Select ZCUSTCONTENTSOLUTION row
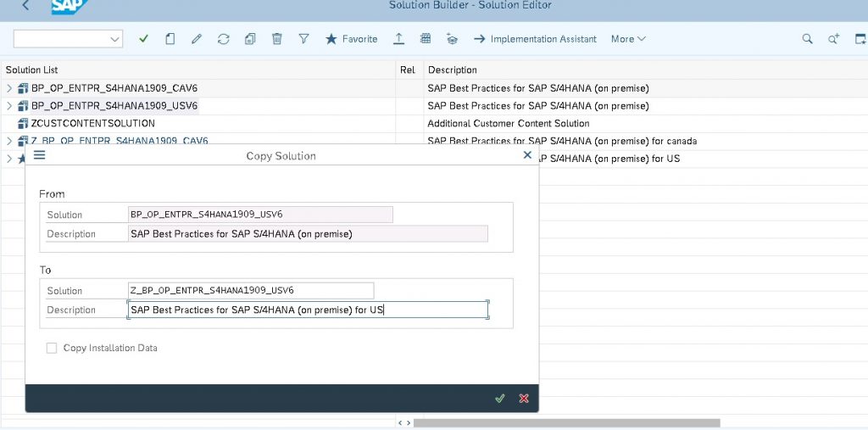Image resolution: width=868 pixels, height=430 pixels. (93, 123)
